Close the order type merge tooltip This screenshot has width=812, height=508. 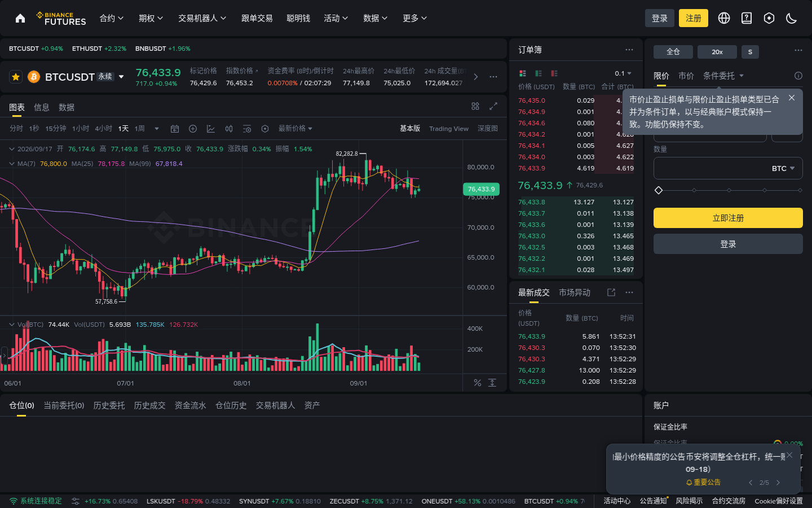[792, 98]
